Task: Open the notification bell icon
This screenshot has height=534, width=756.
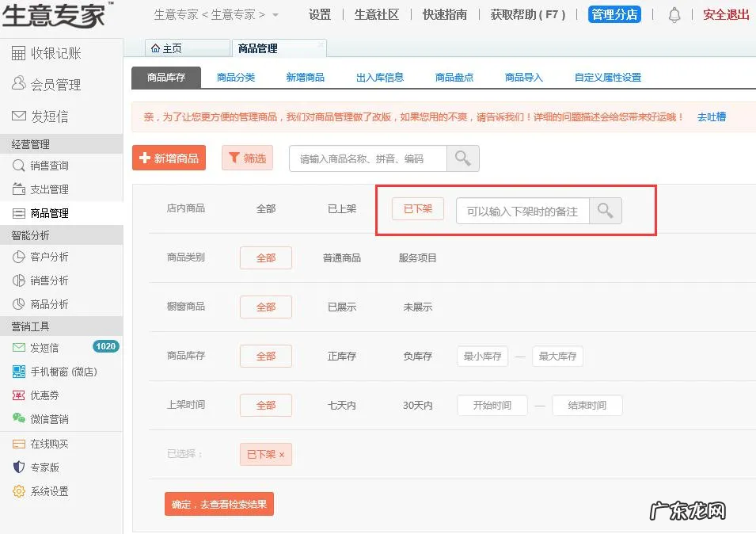Action: pos(674,14)
